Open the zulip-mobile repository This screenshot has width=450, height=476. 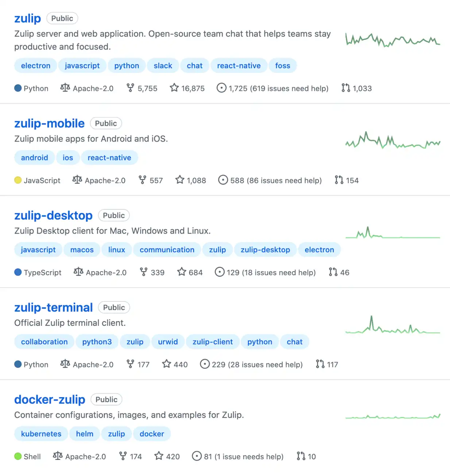point(50,123)
